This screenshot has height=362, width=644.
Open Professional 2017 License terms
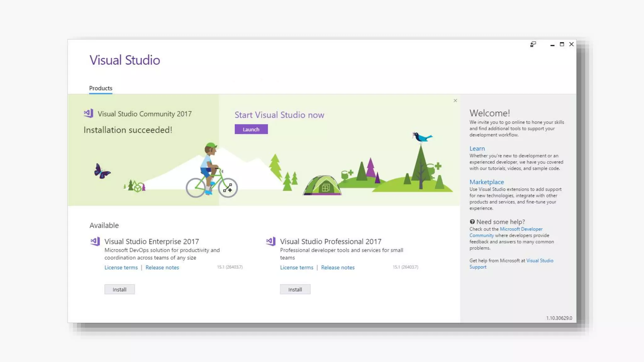297,267
